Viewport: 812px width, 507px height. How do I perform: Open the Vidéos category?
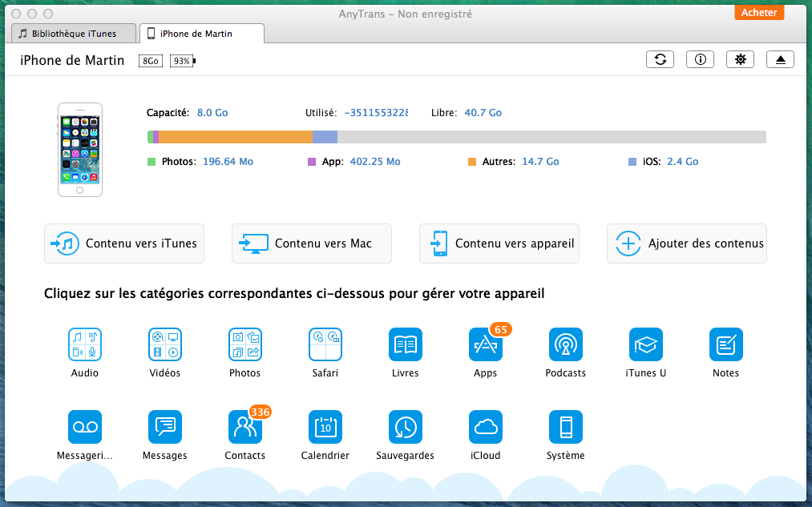point(164,344)
